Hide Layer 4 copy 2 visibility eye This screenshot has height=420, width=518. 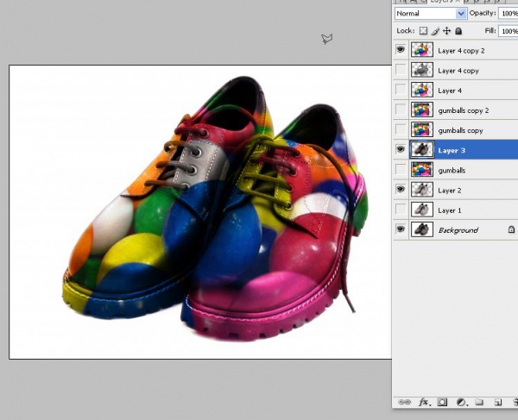(401, 49)
